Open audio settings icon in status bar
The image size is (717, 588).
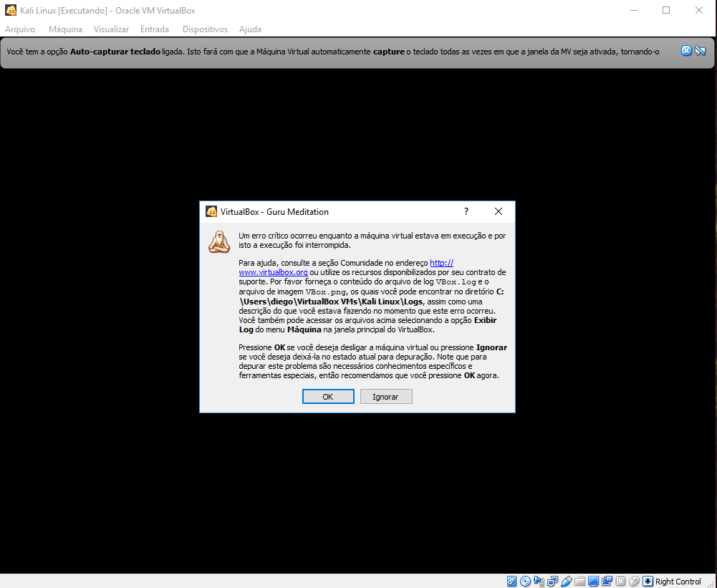click(539, 581)
